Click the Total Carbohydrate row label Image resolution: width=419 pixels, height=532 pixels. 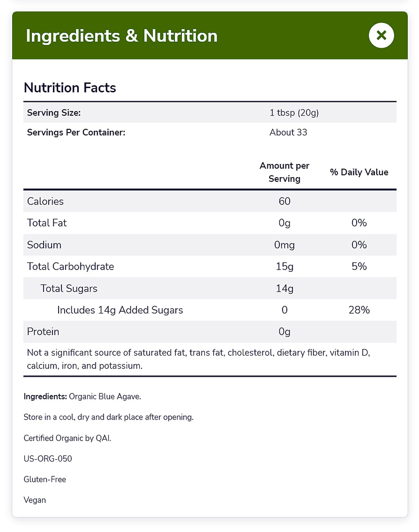[x=70, y=267]
